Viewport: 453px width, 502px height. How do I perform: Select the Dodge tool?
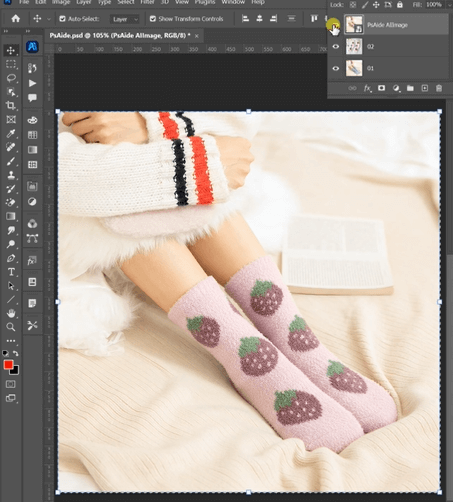point(11,244)
